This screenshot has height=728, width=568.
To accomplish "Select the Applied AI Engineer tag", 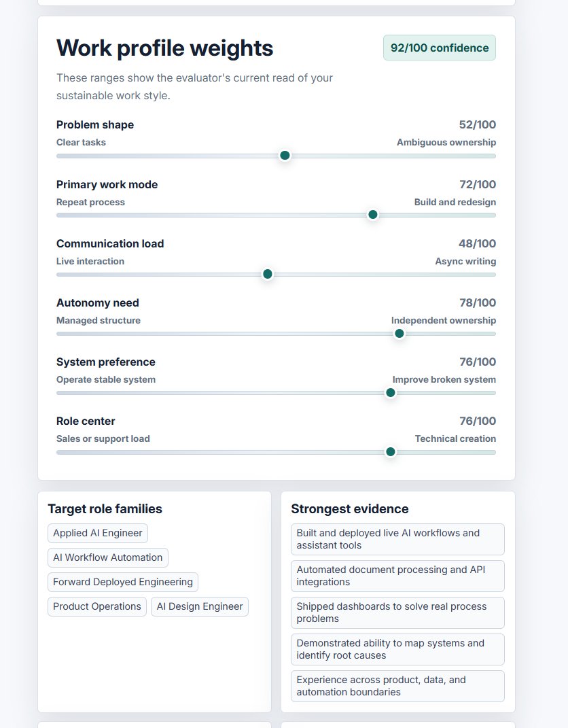I will (98, 533).
